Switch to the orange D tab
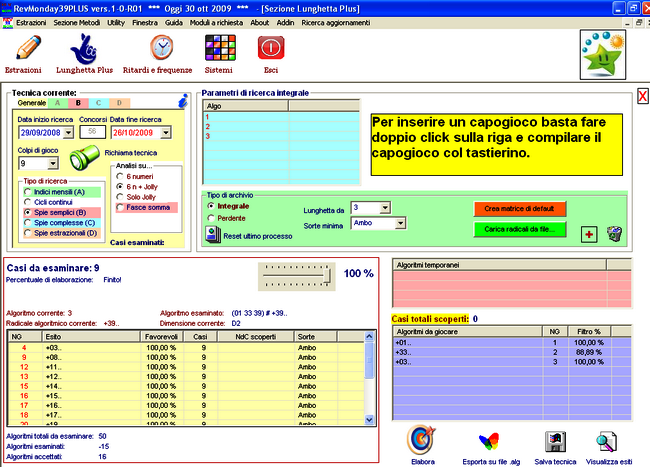 pyautogui.click(x=119, y=103)
